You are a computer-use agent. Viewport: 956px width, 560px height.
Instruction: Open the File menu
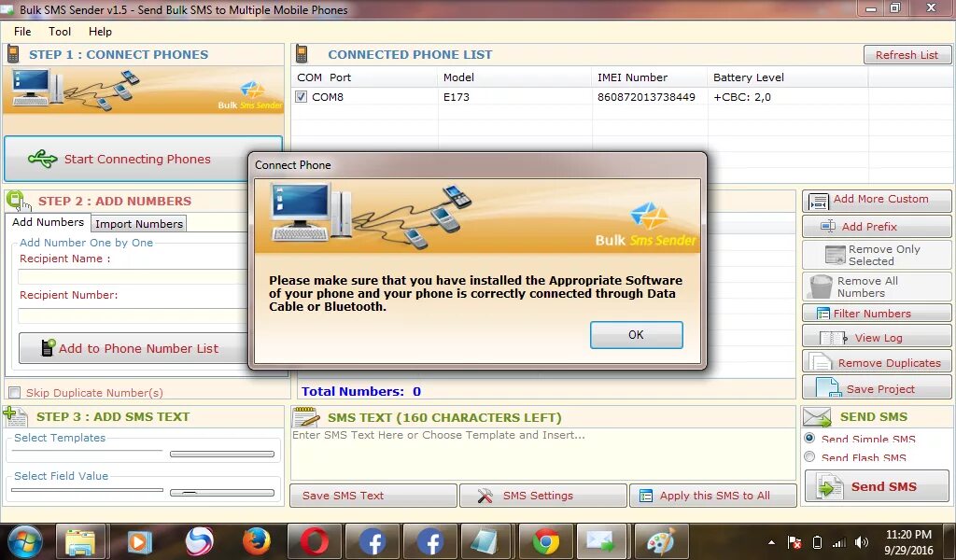point(22,32)
